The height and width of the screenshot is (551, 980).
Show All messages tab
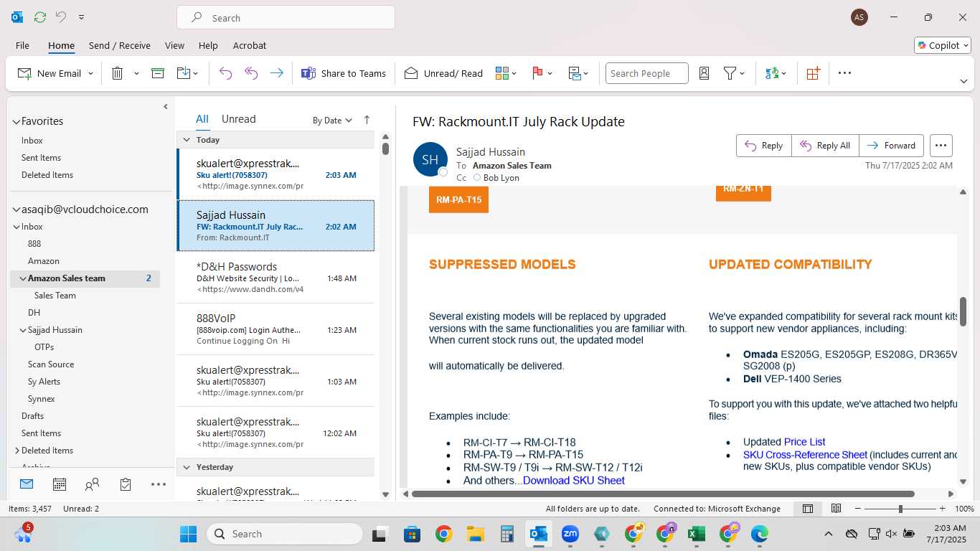[202, 119]
